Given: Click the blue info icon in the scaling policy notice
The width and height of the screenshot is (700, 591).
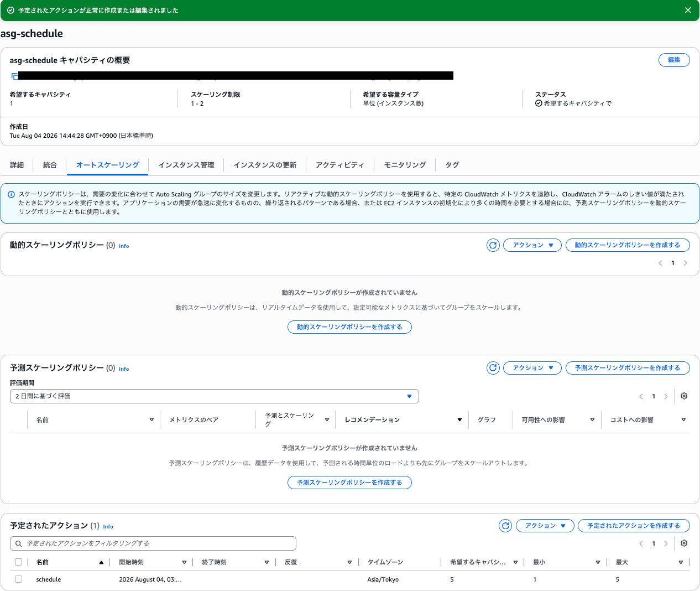Looking at the screenshot, I should pyautogui.click(x=11, y=194).
